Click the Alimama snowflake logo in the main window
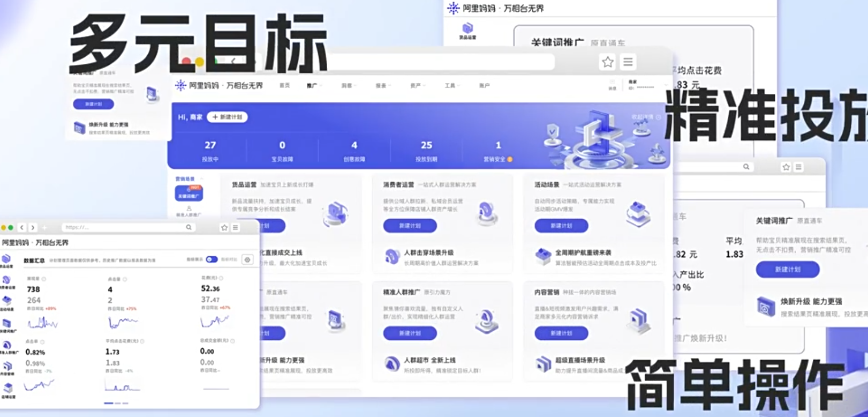Screen dimensions: 868x417 click(x=180, y=85)
